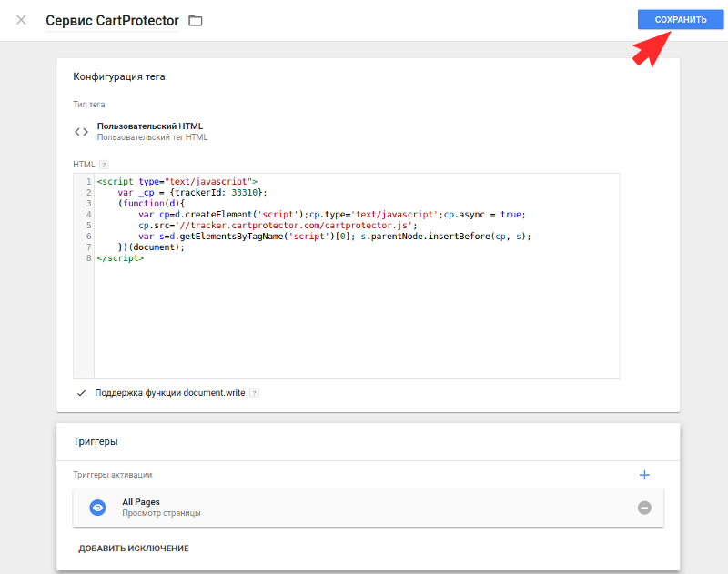
Task: Click the 'All Pages' trigger name
Action: tap(141, 501)
